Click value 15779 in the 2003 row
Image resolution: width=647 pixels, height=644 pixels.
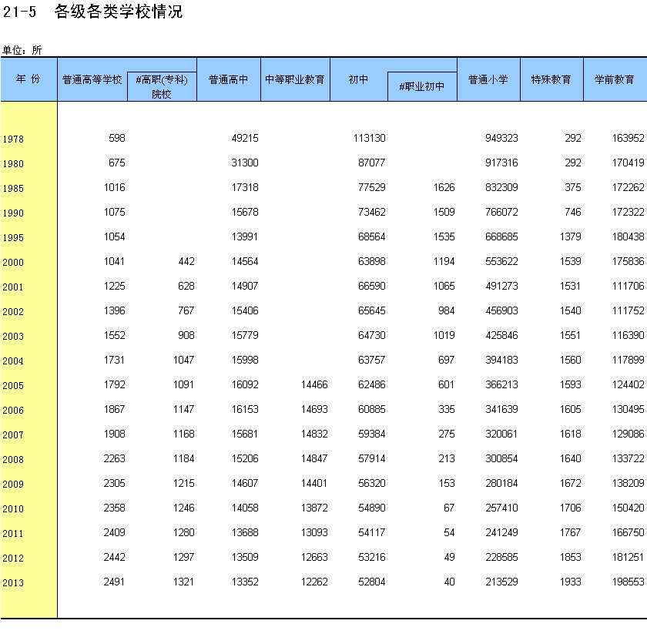[x=245, y=335]
